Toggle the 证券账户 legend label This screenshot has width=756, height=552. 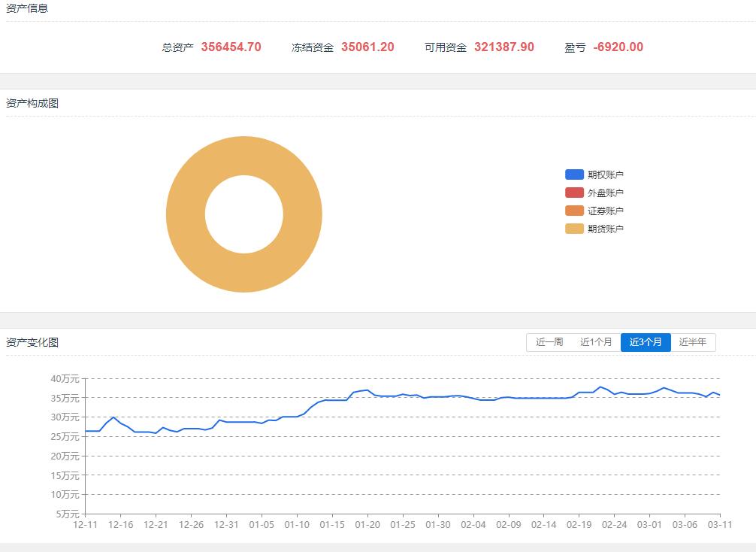pyautogui.click(x=606, y=211)
